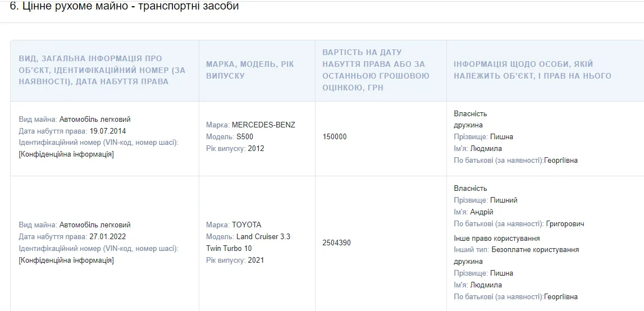644x311 pixels.
Task: Click Рік випуску 2021 text
Action: point(235,260)
